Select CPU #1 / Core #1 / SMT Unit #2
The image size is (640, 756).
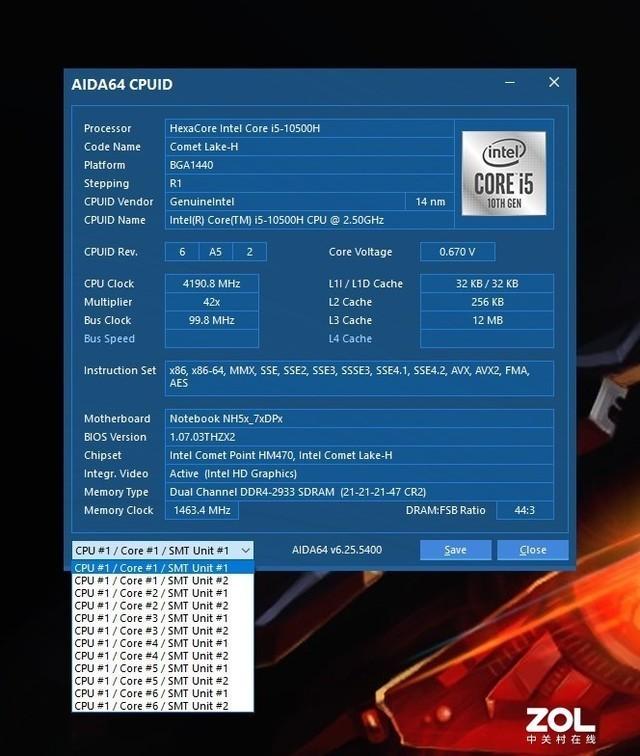coord(163,580)
